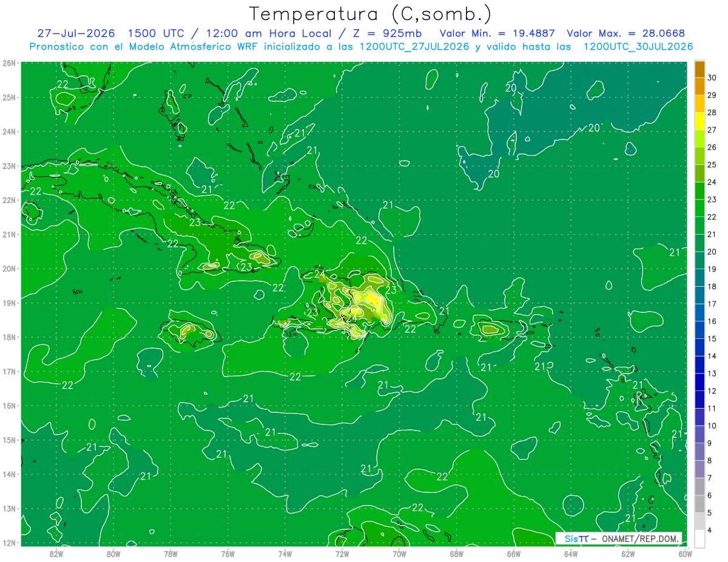This screenshot has width=728, height=562.
Task: Click the 23N latitude axis label
Action: coord(9,166)
